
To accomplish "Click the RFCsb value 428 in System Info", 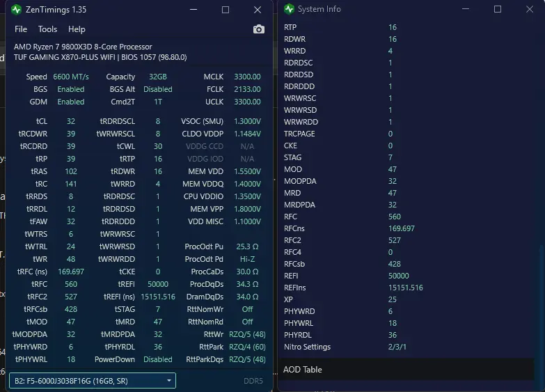I will [x=394, y=264].
